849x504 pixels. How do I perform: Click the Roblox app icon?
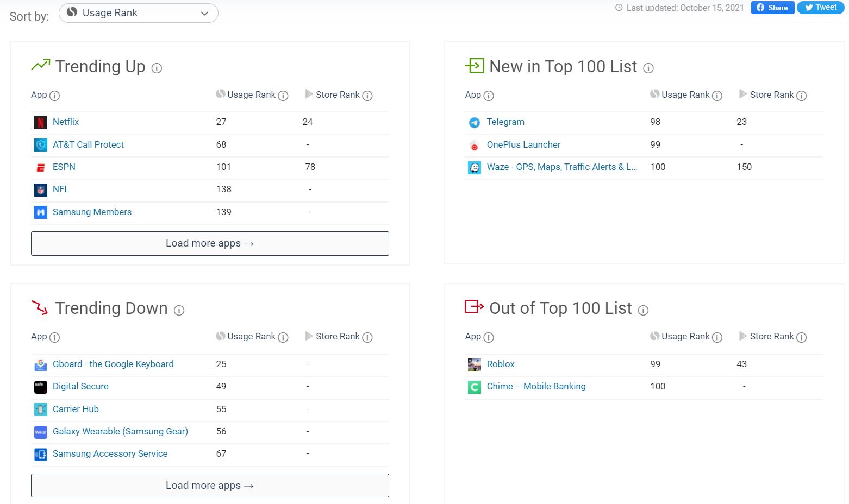click(475, 365)
